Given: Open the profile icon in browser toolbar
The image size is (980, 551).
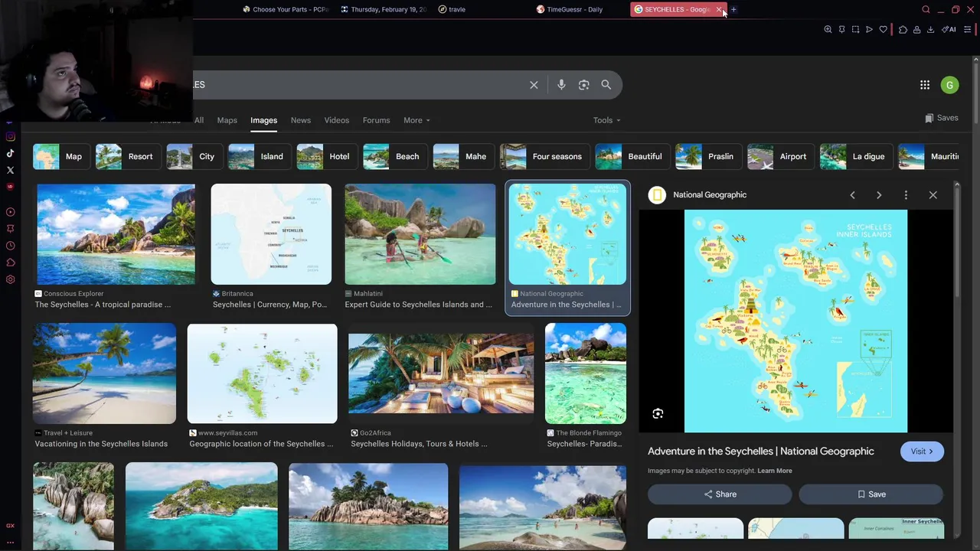Looking at the screenshot, I should pos(916,29).
